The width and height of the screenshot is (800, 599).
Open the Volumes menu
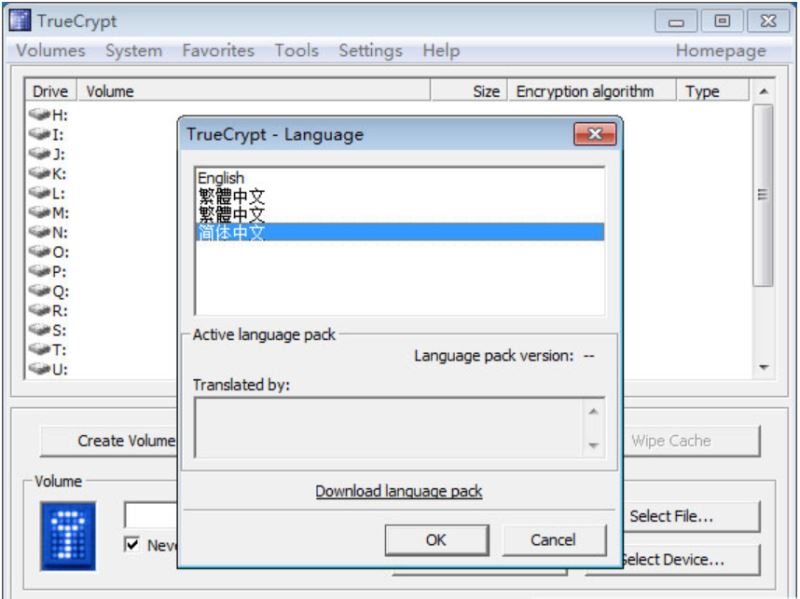[x=51, y=51]
